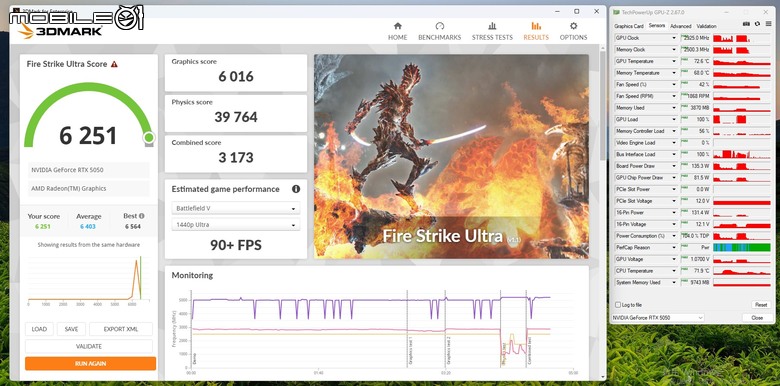The width and height of the screenshot is (780, 386).
Task: Click the score gauge end knob
Action: (148, 138)
